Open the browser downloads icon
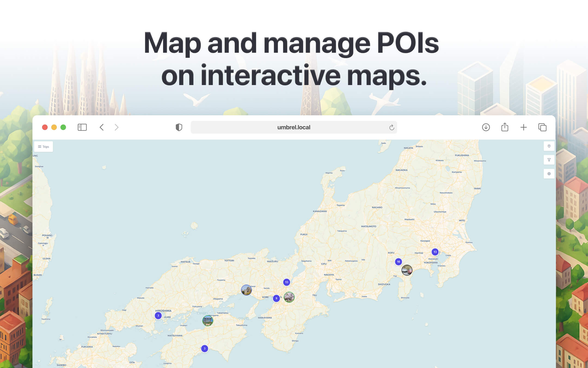Image resolution: width=588 pixels, height=368 pixels. tap(486, 127)
